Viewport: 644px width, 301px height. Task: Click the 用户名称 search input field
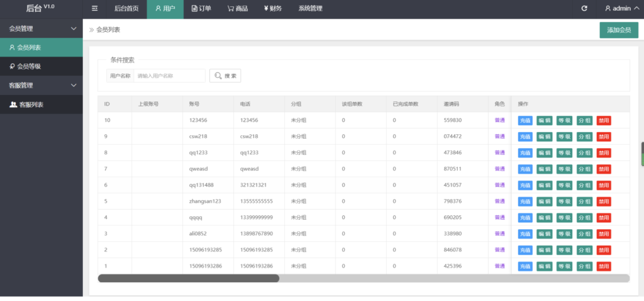pos(170,76)
